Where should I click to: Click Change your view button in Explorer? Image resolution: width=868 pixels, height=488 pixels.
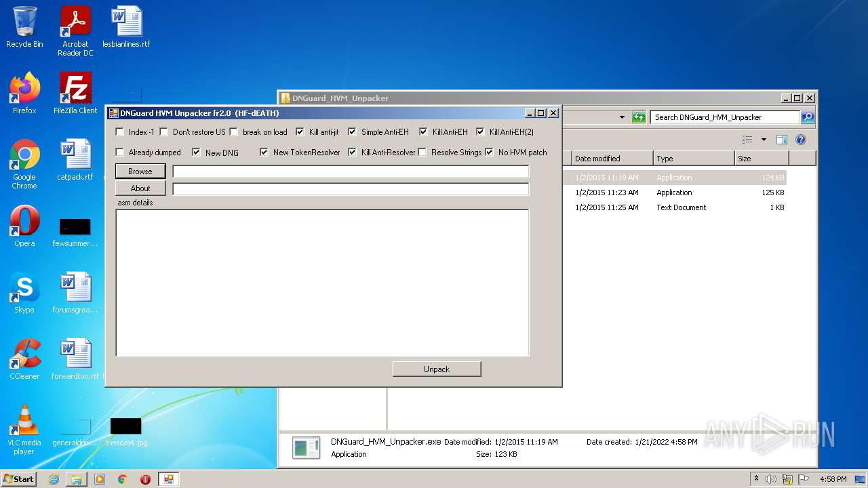click(x=747, y=140)
